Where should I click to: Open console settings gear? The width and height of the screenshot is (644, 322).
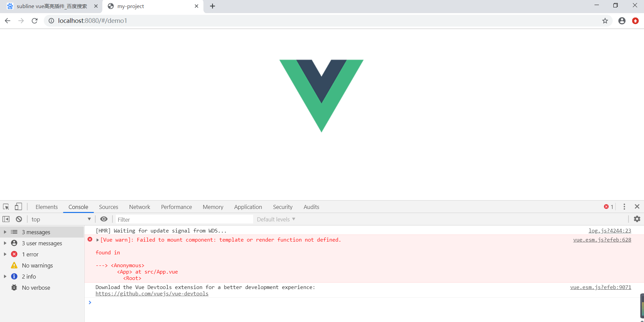[x=637, y=219]
